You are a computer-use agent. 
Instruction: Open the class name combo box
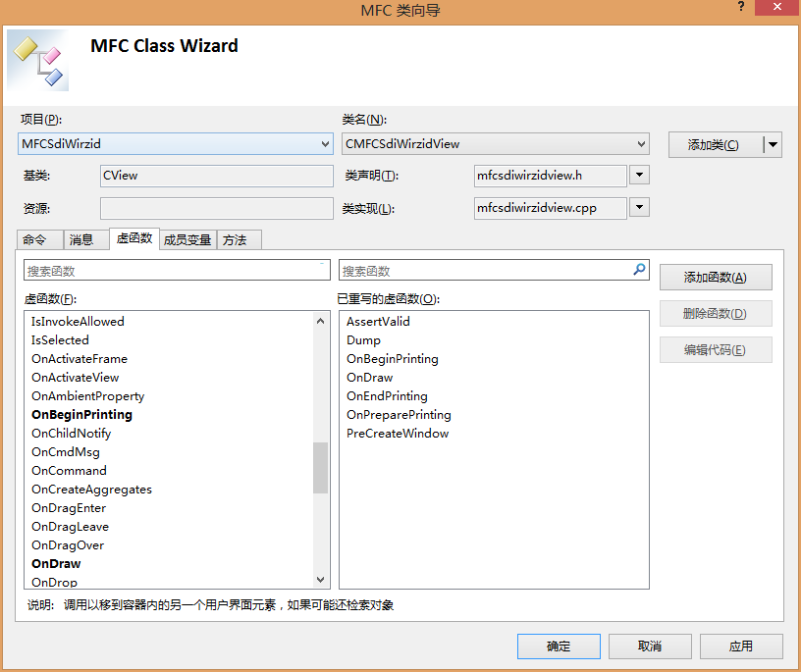(x=496, y=144)
